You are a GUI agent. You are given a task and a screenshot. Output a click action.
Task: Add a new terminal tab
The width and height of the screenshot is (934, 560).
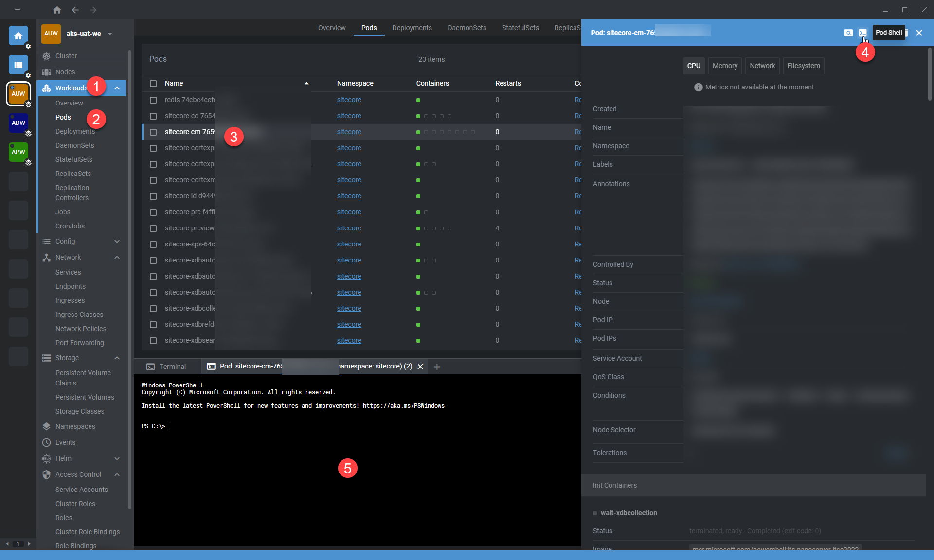coord(437,367)
